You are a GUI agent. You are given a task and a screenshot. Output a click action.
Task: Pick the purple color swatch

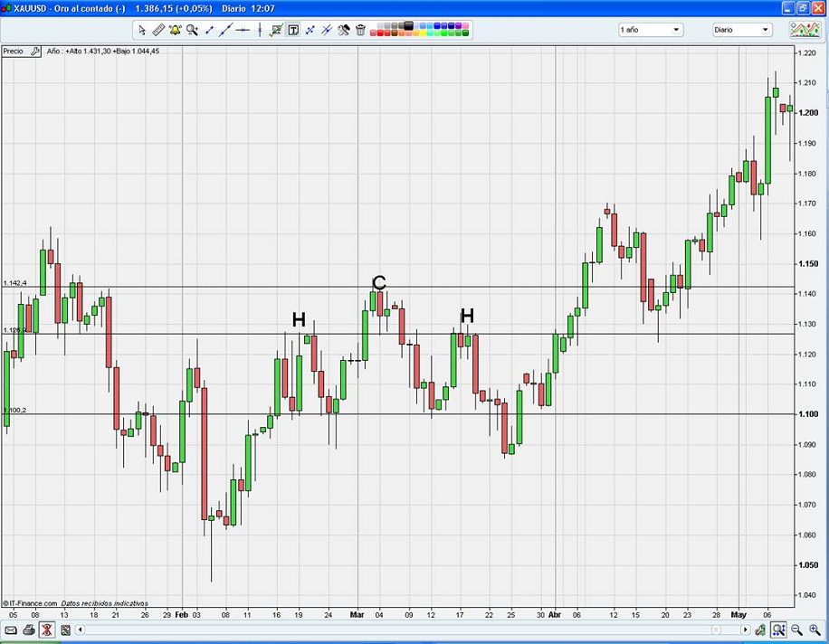click(458, 25)
